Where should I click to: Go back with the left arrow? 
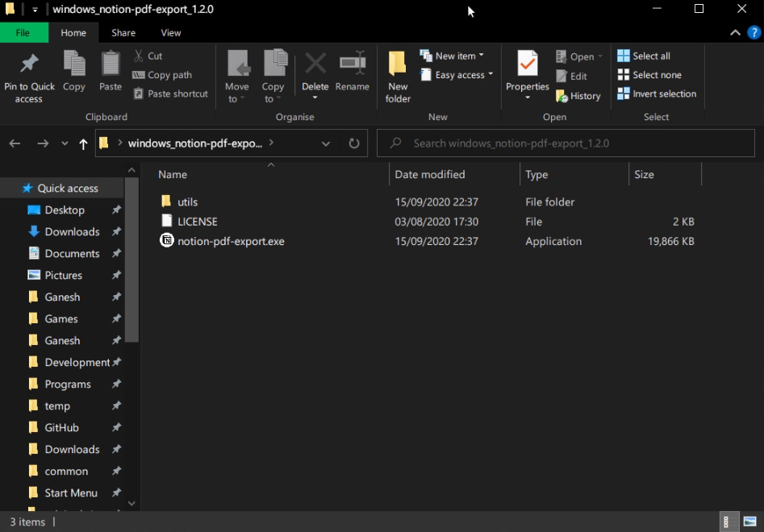pyautogui.click(x=15, y=143)
